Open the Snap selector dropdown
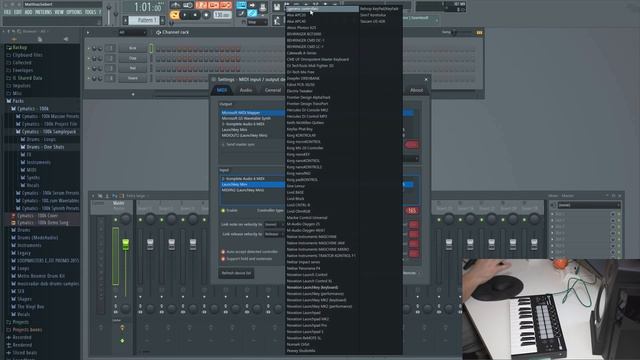The height and width of the screenshot is (360, 640). (x=257, y=22)
